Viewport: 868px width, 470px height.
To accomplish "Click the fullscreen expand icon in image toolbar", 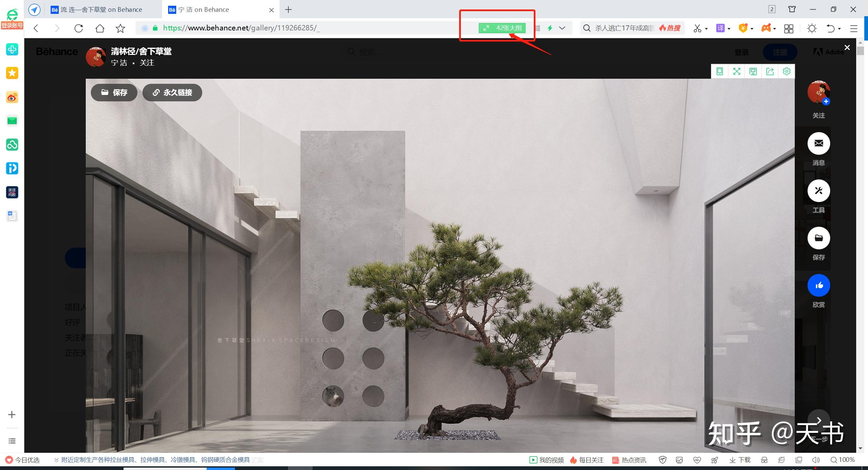I will pyautogui.click(x=737, y=71).
